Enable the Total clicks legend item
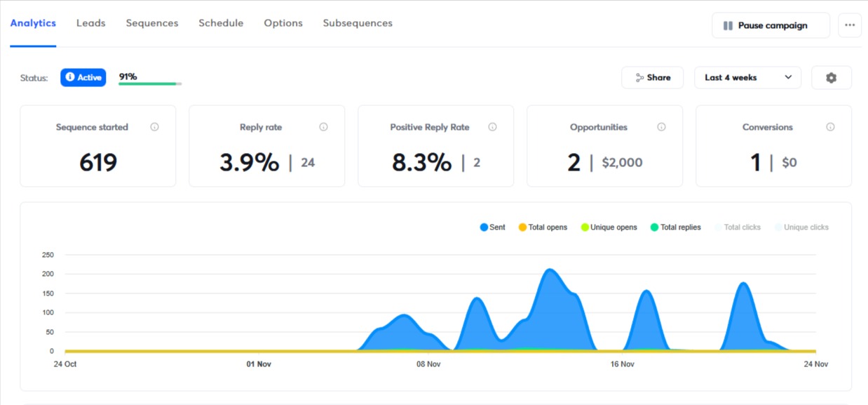Viewport: 868px width, 405px height. (x=739, y=227)
